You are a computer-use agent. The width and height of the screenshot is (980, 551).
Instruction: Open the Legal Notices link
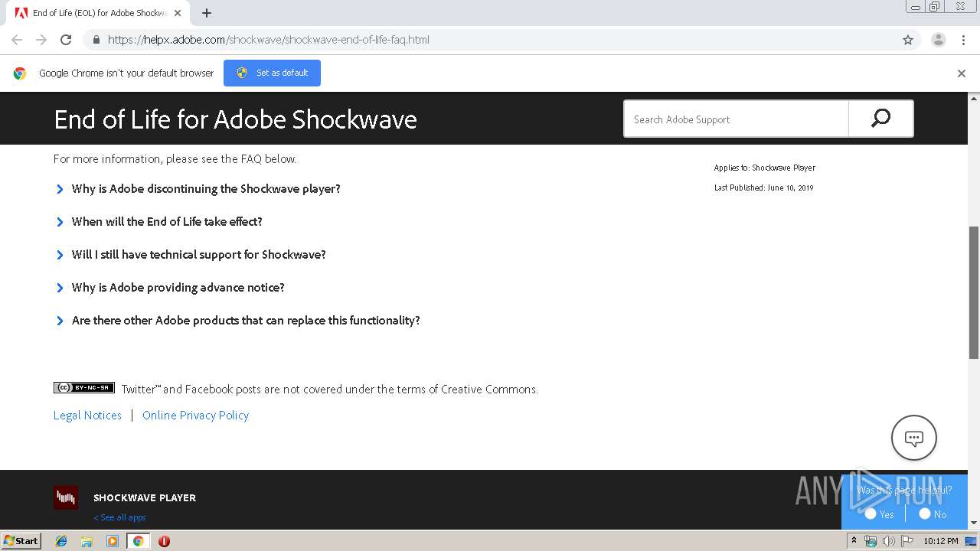[x=87, y=416]
